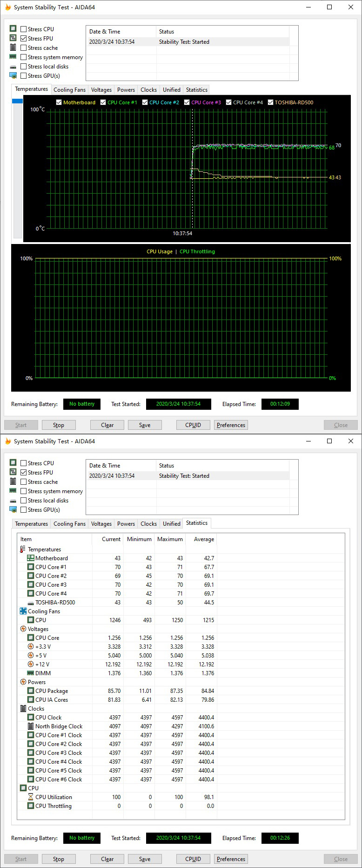Click the chip icon beside CPU Core #1 temperature
Screen dimensions: 362x868
pyautogui.click(x=31, y=567)
